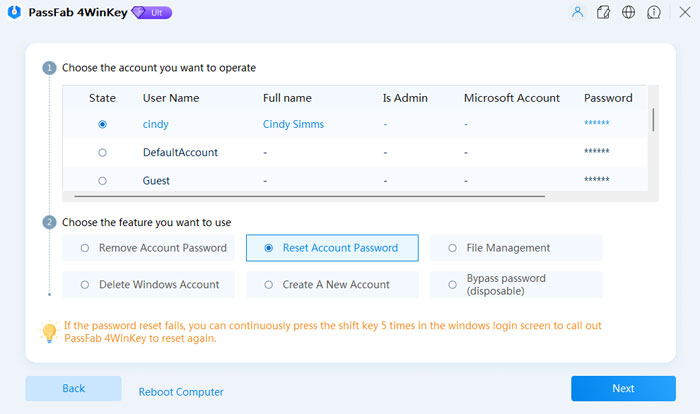Click the Password column header
This screenshot has width=700, height=414.
[608, 98]
